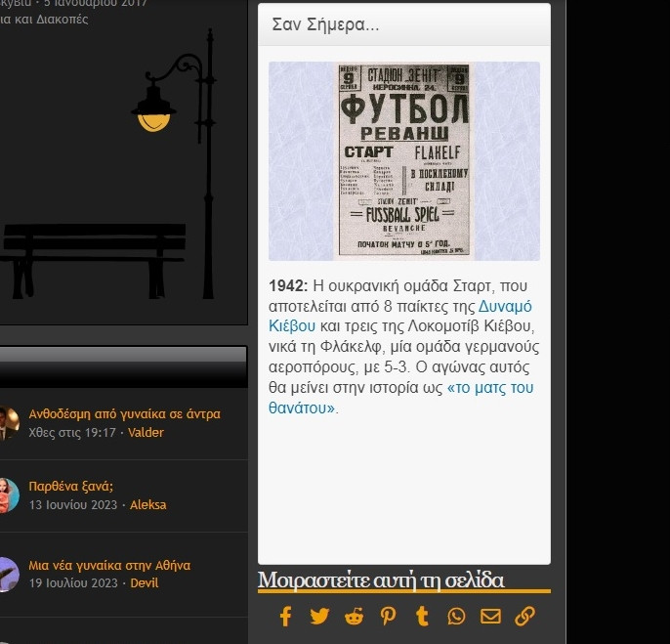Click avatar beside Ανθοδέσμη thread
Viewport: 670px width, 644px height.
[8, 423]
